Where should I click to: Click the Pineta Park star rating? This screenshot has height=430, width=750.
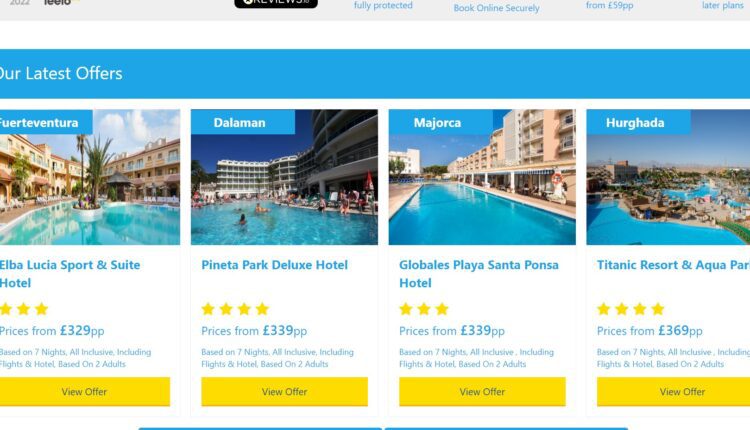pos(235,309)
